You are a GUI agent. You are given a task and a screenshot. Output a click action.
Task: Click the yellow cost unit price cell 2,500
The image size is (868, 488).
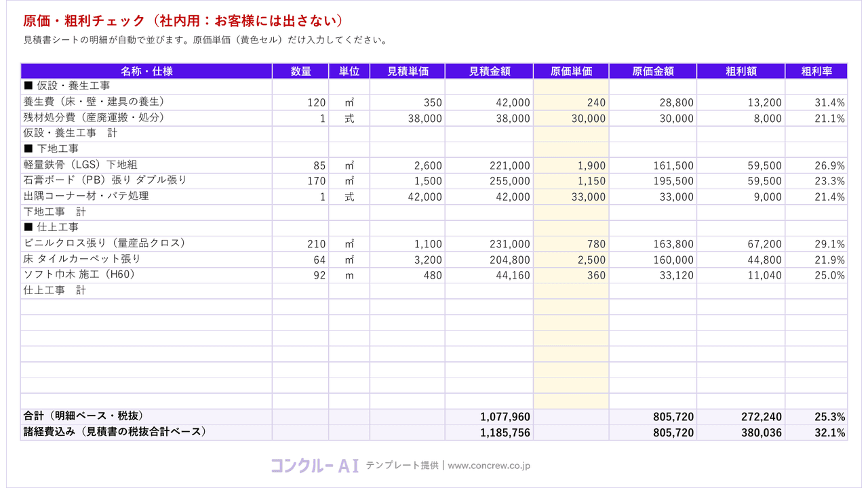571,260
